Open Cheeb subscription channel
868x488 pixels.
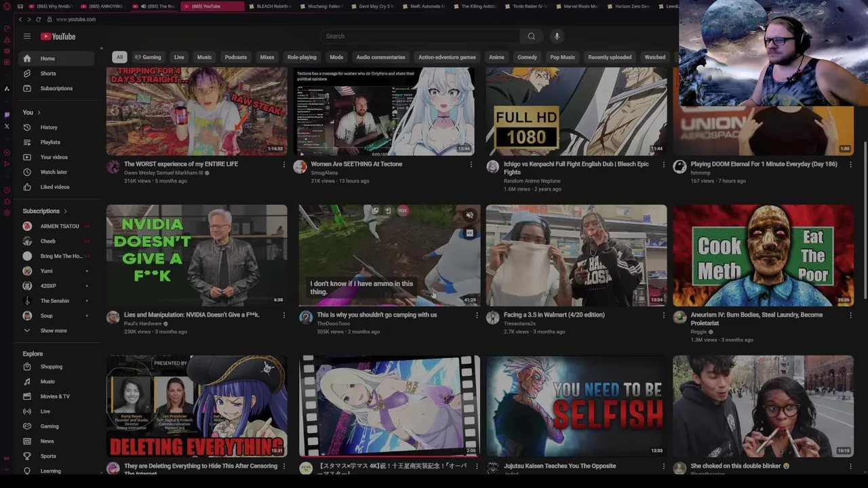pos(56,241)
